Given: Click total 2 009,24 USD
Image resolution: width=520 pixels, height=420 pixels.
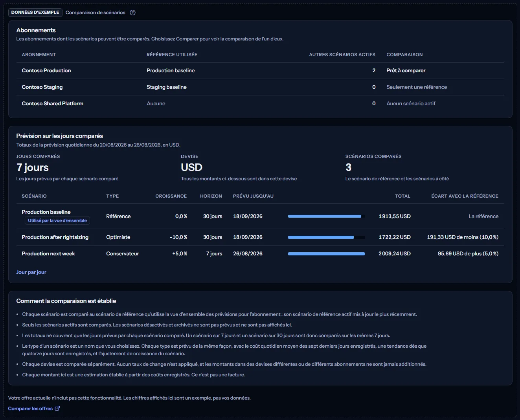Looking at the screenshot, I should point(395,254).
